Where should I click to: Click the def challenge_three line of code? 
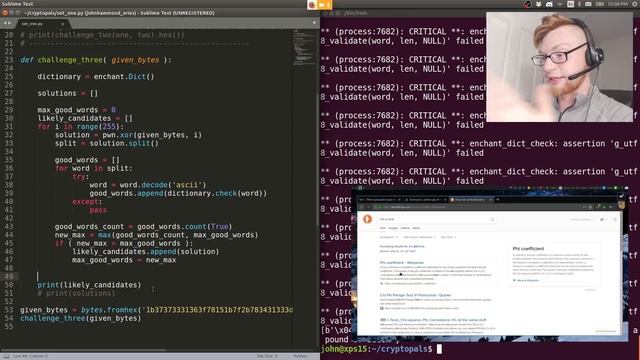coord(96,60)
